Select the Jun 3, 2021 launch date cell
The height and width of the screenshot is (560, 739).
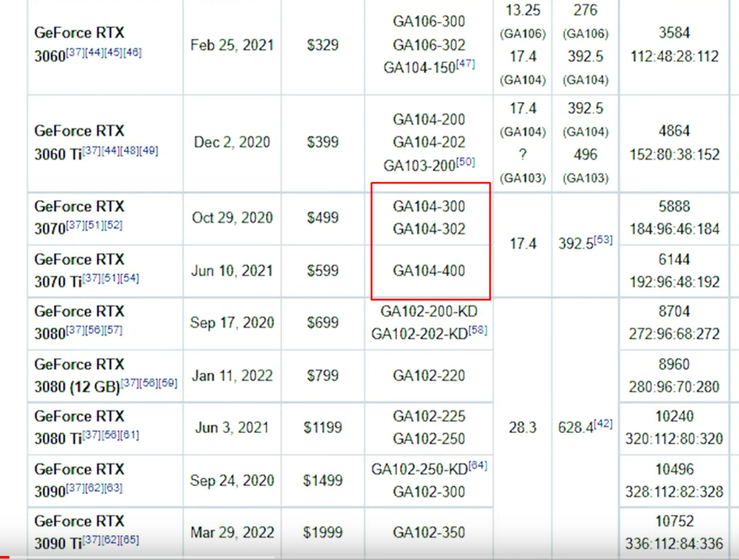[x=232, y=427]
